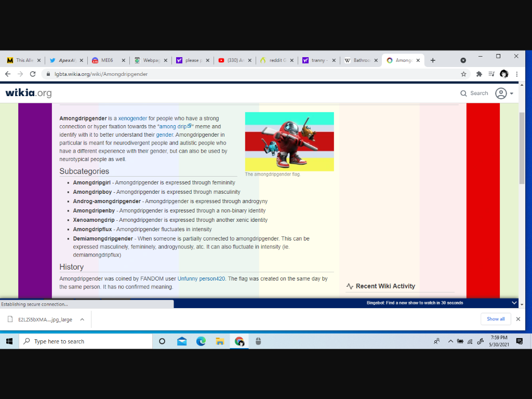Expand the download item options arrow
Viewport: 532px width, 399px height.
82,320
